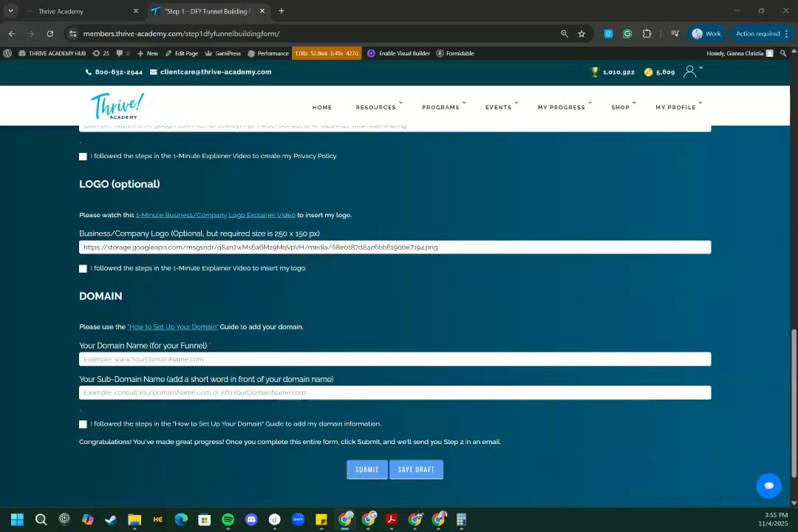798x532 pixels.
Task: Click New in the WordPress admin bar
Action: [x=148, y=53]
